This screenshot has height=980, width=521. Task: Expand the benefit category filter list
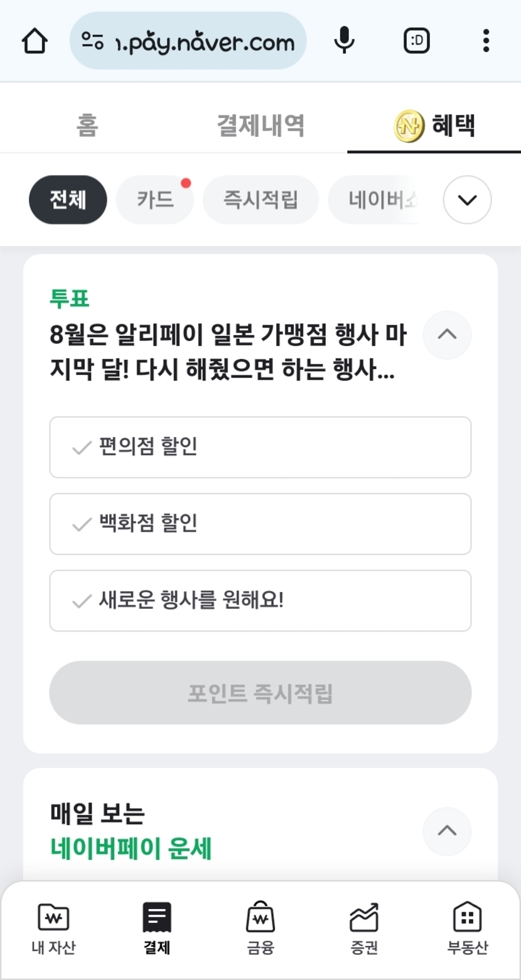(x=467, y=200)
